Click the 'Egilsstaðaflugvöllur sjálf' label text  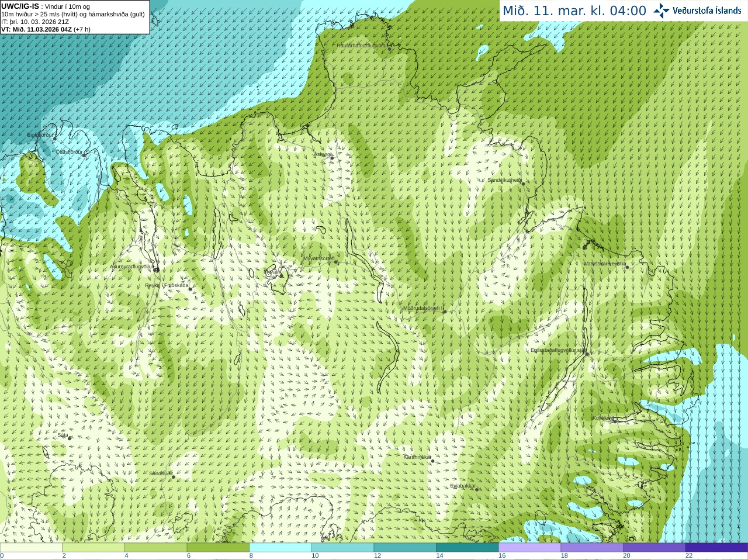pos(557,350)
